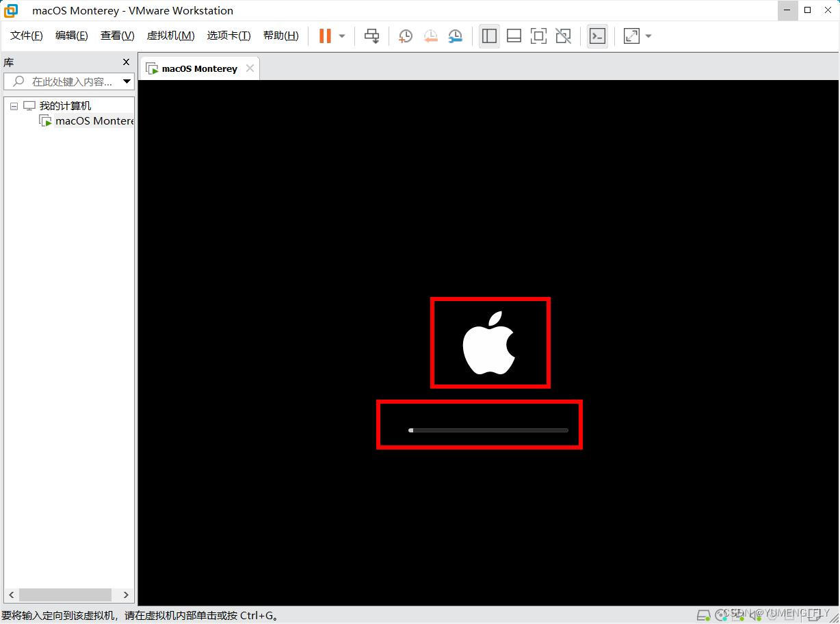
Task: Click the Ctrl+G input hint text
Action: pos(140,616)
